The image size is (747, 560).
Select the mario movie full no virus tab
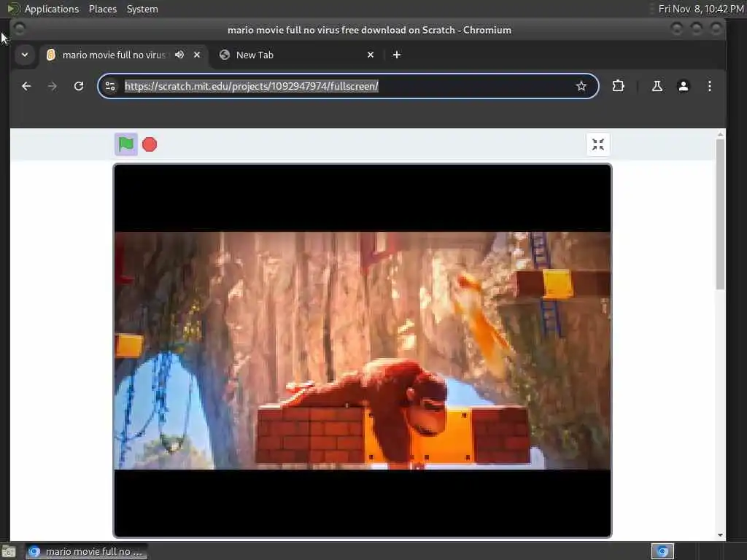(115, 55)
